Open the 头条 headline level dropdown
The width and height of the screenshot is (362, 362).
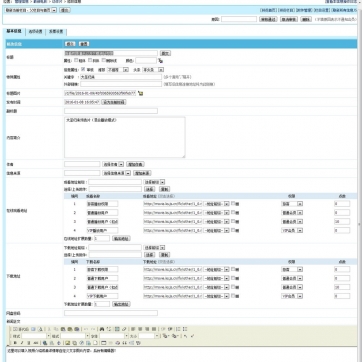(x=153, y=70)
